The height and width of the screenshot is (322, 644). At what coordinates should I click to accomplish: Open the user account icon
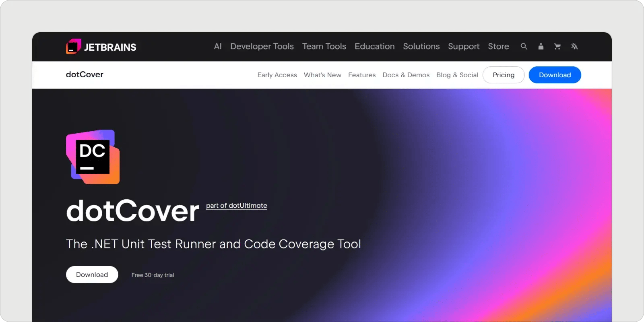(541, 47)
